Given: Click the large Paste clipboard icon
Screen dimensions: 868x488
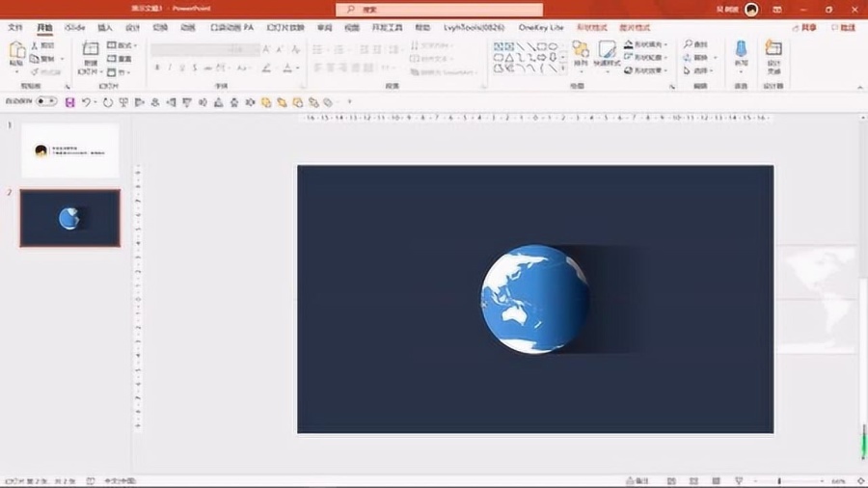Looking at the screenshot, I should click(x=16, y=51).
